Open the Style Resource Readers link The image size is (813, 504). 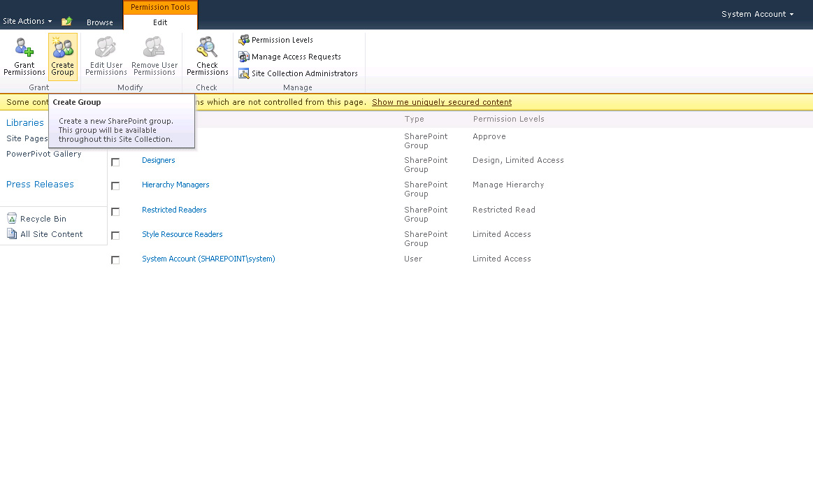[182, 234]
